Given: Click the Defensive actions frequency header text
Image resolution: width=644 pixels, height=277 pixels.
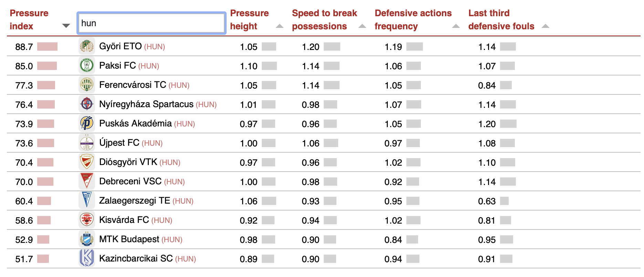Looking at the screenshot, I should tap(413, 20).
